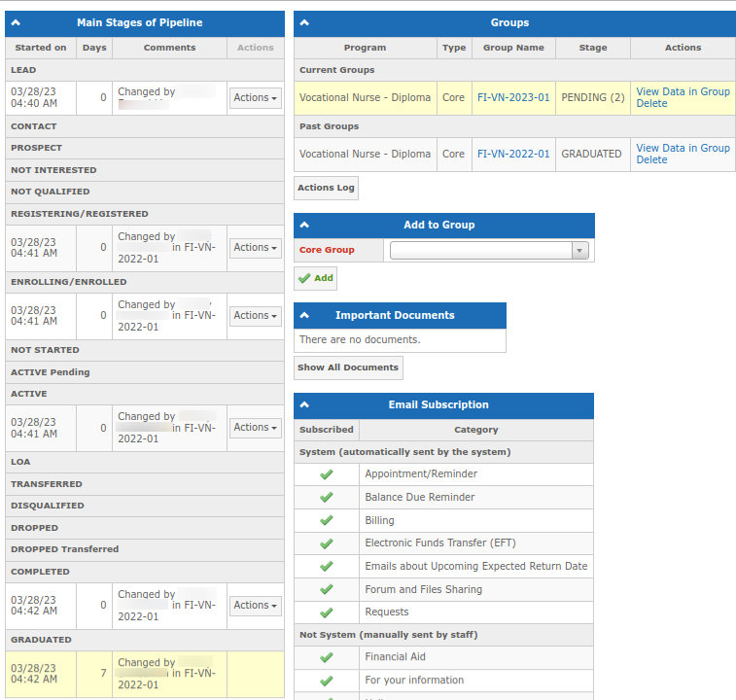
Task: Collapse the Important Documents panel
Action: tap(304, 315)
